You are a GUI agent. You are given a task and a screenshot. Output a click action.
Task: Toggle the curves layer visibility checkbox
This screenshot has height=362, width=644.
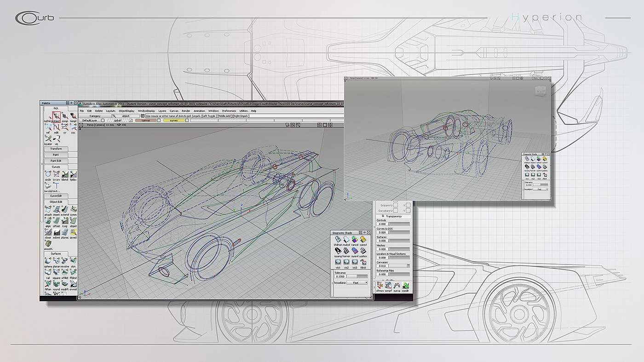point(187,121)
